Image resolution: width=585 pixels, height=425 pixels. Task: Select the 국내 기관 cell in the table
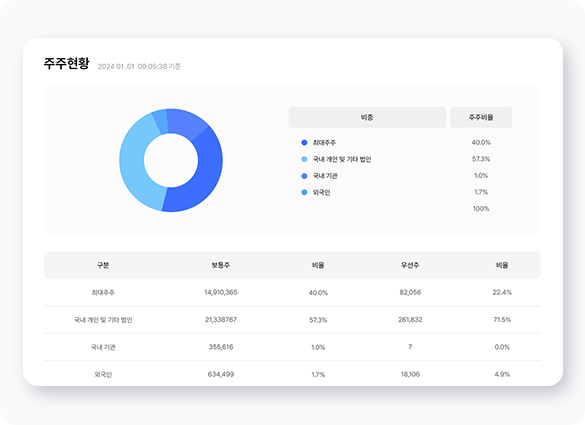click(x=103, y=347)
